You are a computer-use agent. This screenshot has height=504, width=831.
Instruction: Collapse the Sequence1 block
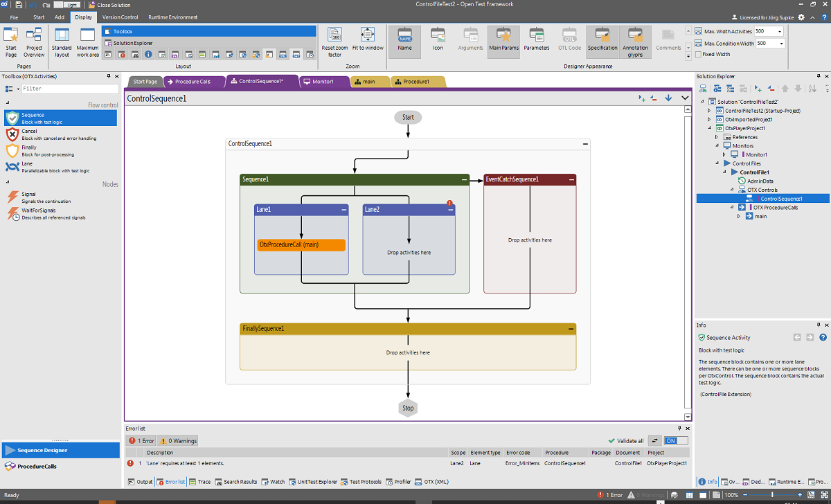coord(464,179)
